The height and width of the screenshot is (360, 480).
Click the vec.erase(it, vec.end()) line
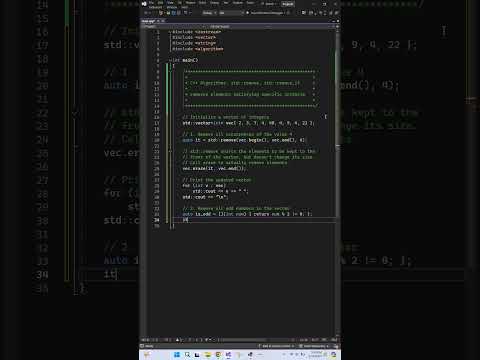[214, 169]
